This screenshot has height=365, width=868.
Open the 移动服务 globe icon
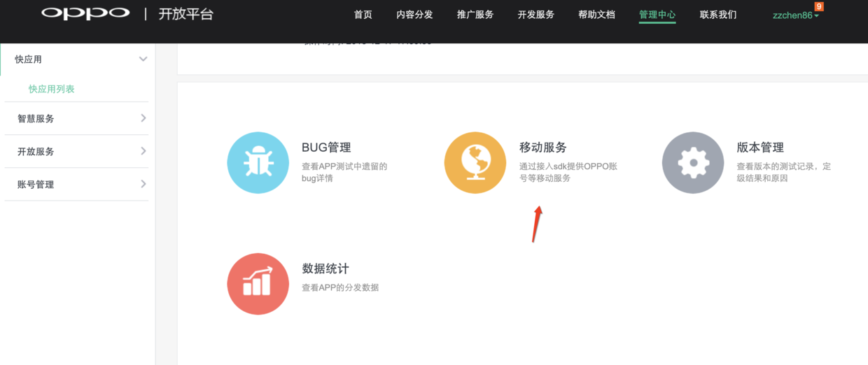[x=475, y=163]
